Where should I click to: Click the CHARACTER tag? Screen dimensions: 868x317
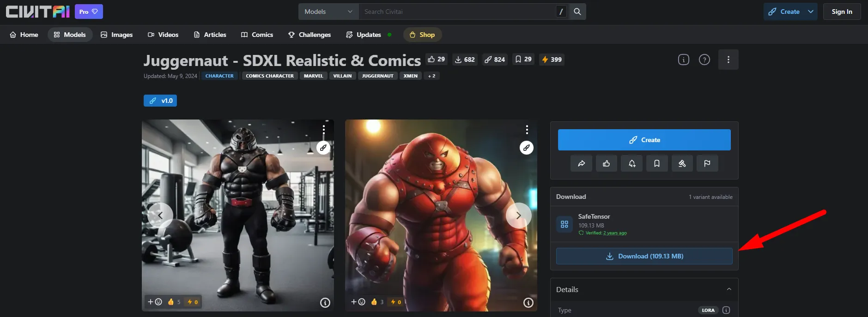(x=219, y=76)
